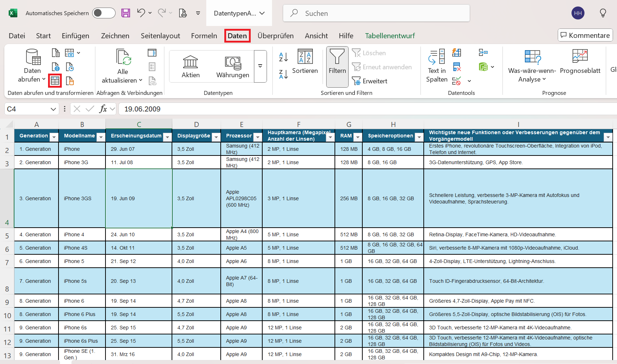617x364 pixels.
Task: Open the Modellname column filter dropdown
Action: pos(101,137)
